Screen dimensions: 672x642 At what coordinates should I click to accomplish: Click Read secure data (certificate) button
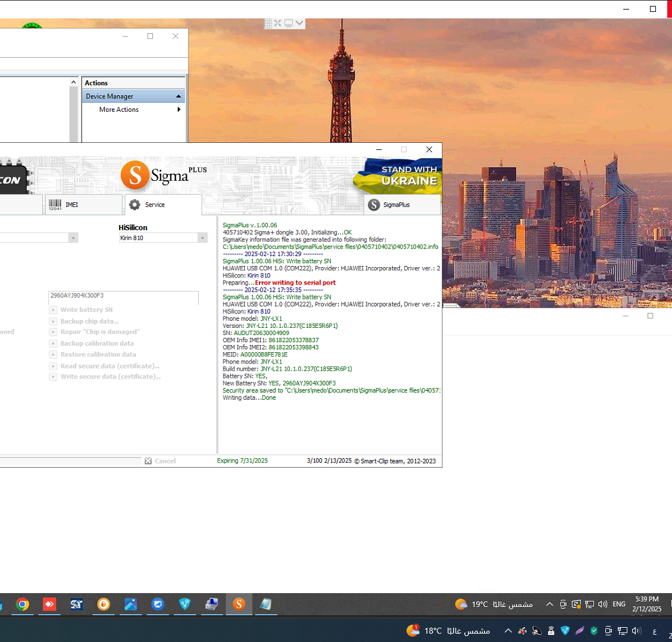click(x=105, y=366)
